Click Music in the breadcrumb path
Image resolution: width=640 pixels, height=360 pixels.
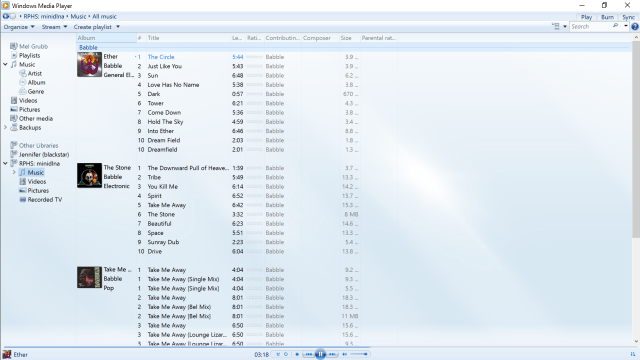78,16
